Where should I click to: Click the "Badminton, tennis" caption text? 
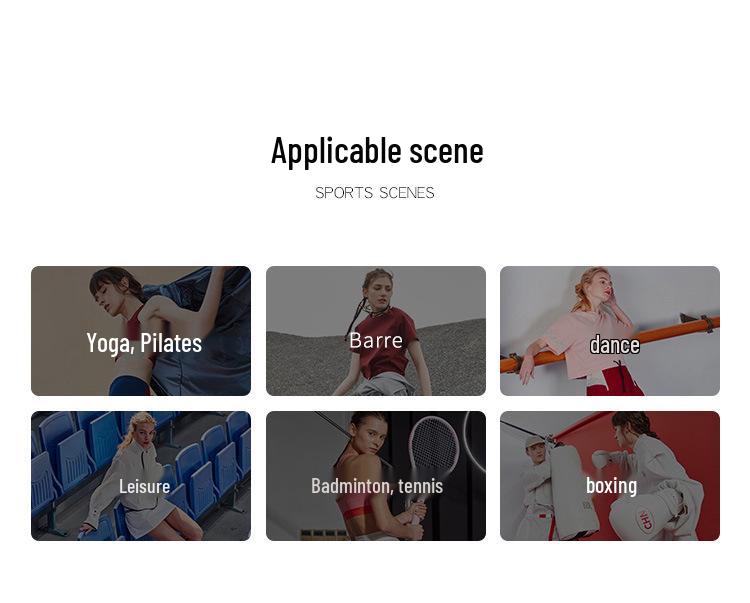[377, 486]
